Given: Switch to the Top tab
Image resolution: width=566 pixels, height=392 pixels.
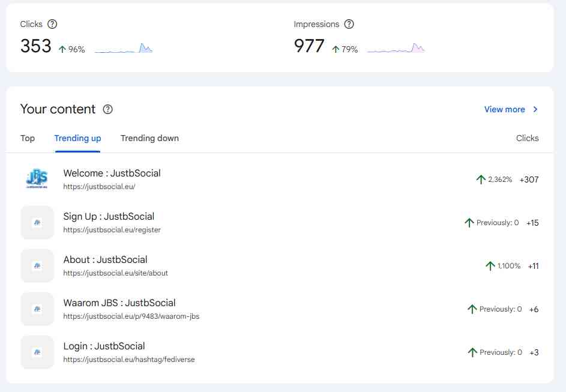Looking at the screenshot, I should tap(28, 138).
